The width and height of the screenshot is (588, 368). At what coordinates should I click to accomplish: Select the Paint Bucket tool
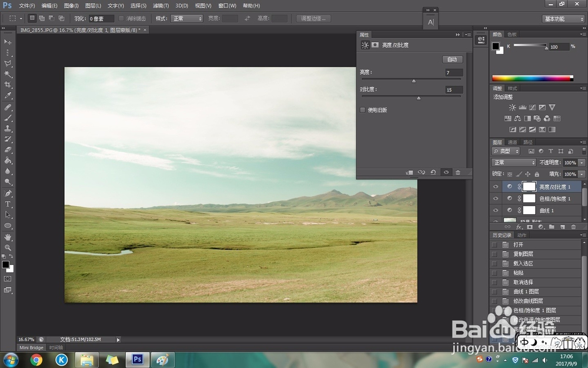tap(8, 160)
